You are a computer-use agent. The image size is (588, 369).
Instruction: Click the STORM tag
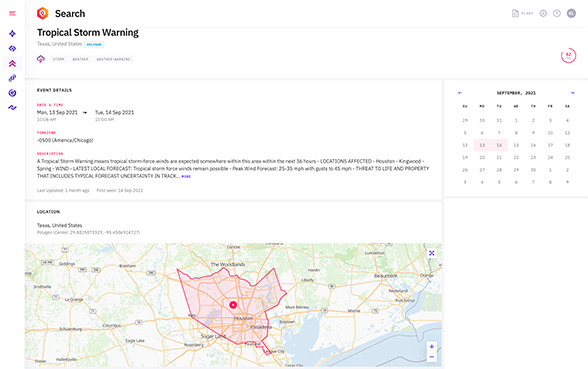click(58, 59)
